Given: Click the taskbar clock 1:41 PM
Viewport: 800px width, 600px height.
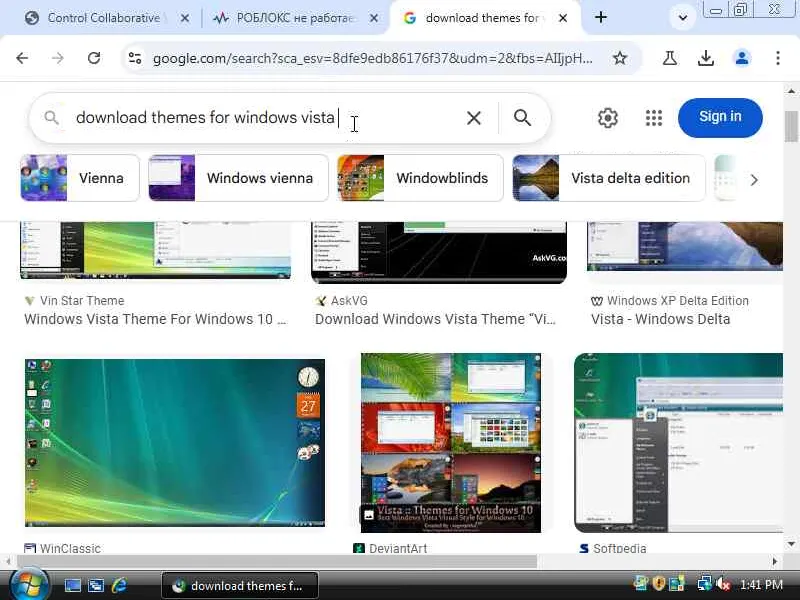Looking at the screenshot, I should pos(761,585).
